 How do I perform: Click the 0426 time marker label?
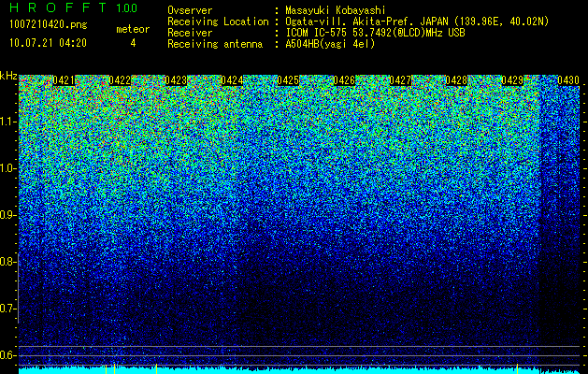(x=344, y=80)
